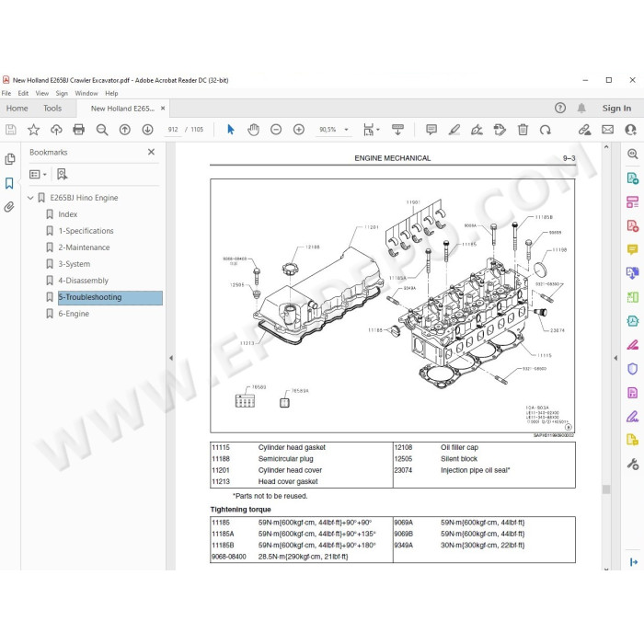This screenshot has width=644, height=644.
Task: Open the Attachments paperclip panel
Action: pyautogui.click(x=9, y=207)
